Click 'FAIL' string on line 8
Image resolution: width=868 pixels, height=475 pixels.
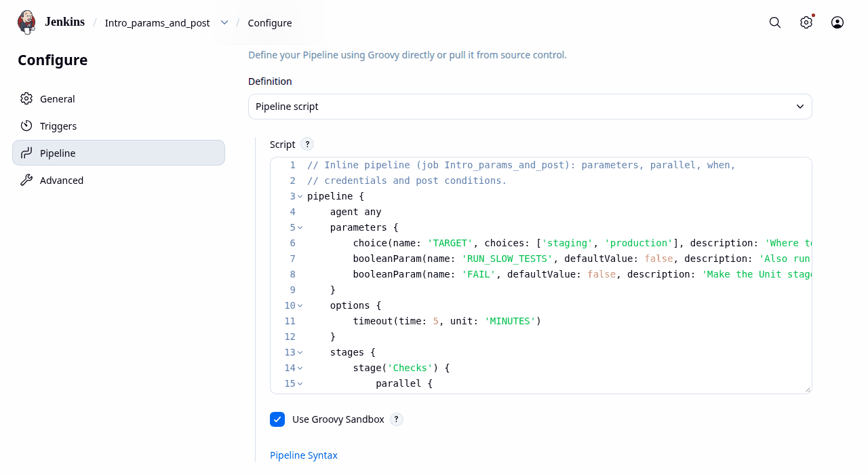point(479,274)
